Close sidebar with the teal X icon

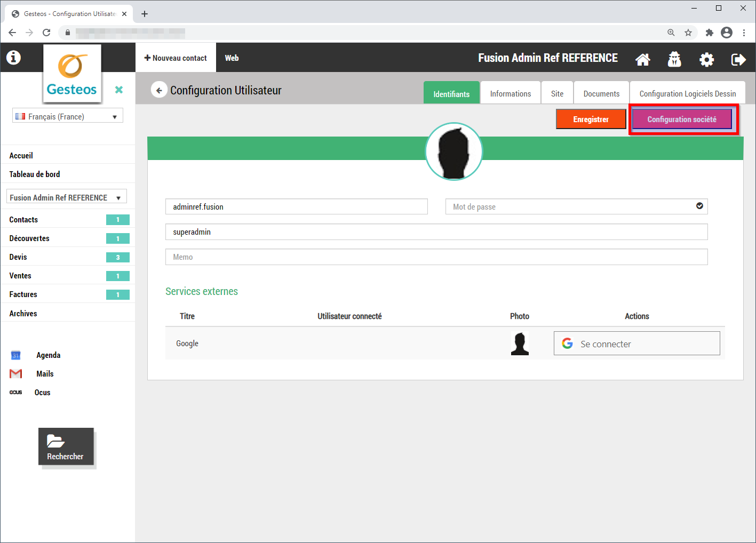coord(119,90)
